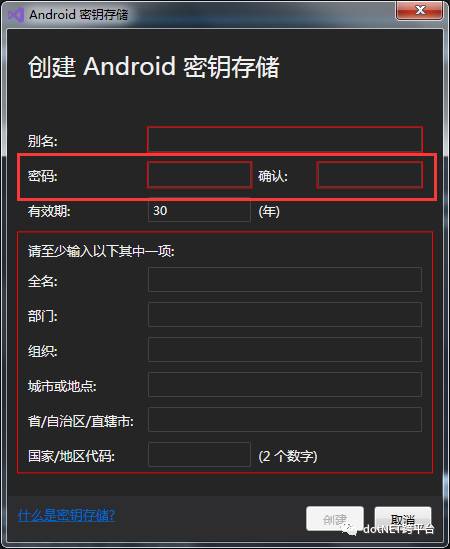Image resolution: width=450 pixels, height=549 pixels.
Task: Click the (2 个数字) hint text
Action: (x=288, y=456)
